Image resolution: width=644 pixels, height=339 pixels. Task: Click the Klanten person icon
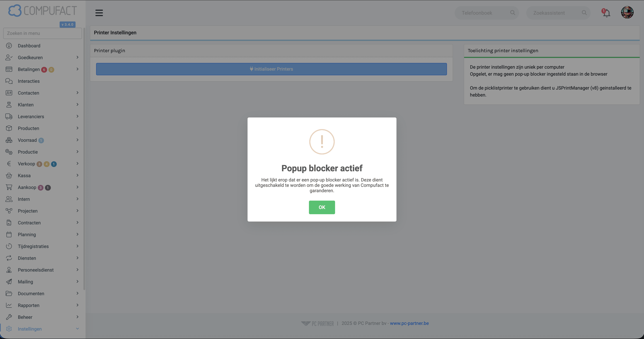[9, 105]
